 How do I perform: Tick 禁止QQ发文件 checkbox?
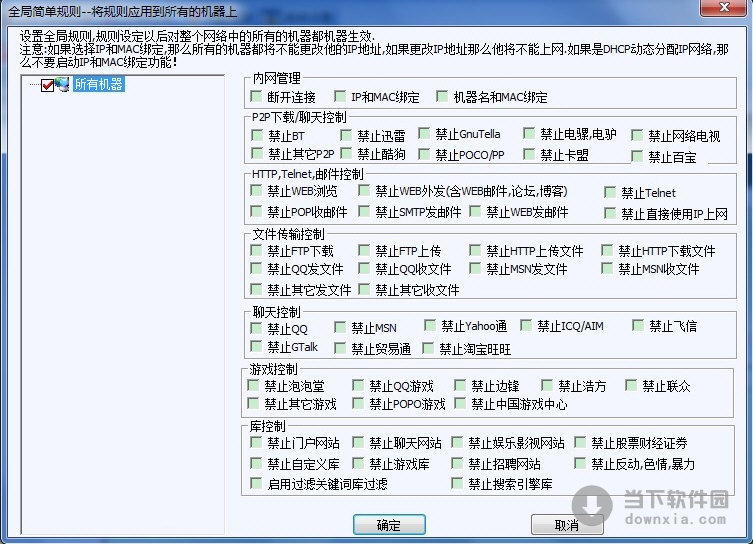click(256, 269)
